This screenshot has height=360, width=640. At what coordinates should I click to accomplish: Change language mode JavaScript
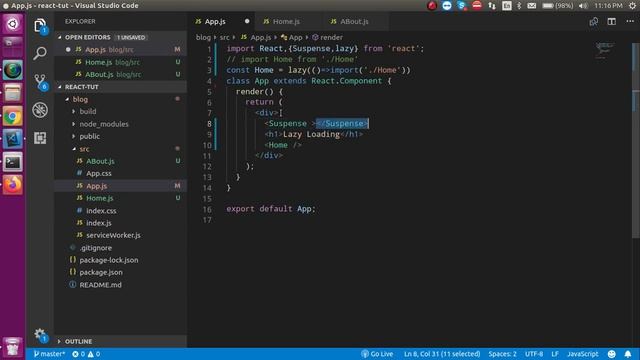point(582,354)
